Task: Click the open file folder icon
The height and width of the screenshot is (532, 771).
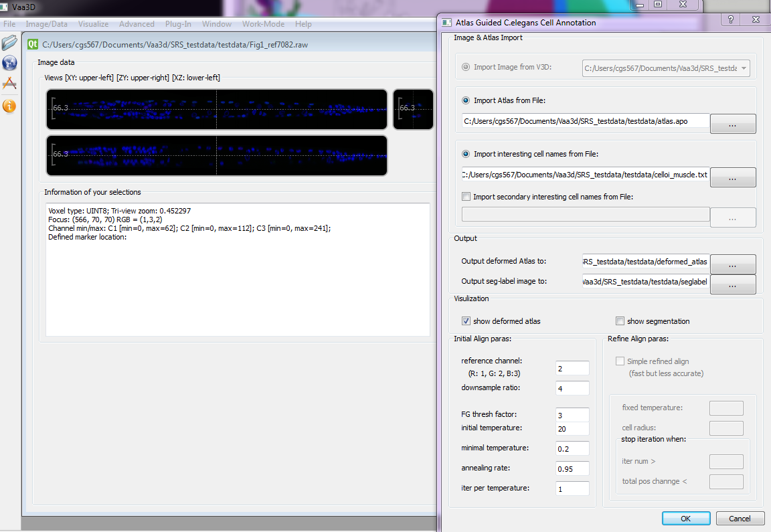Action: [x=9, y=43]
